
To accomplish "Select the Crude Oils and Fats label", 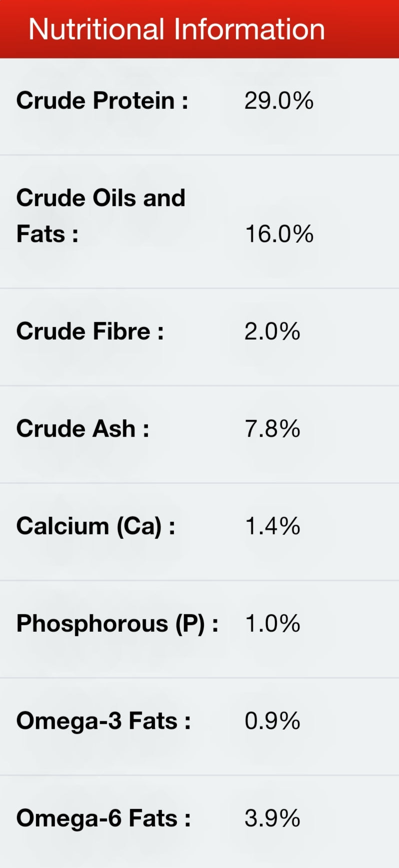I will 100,216.
